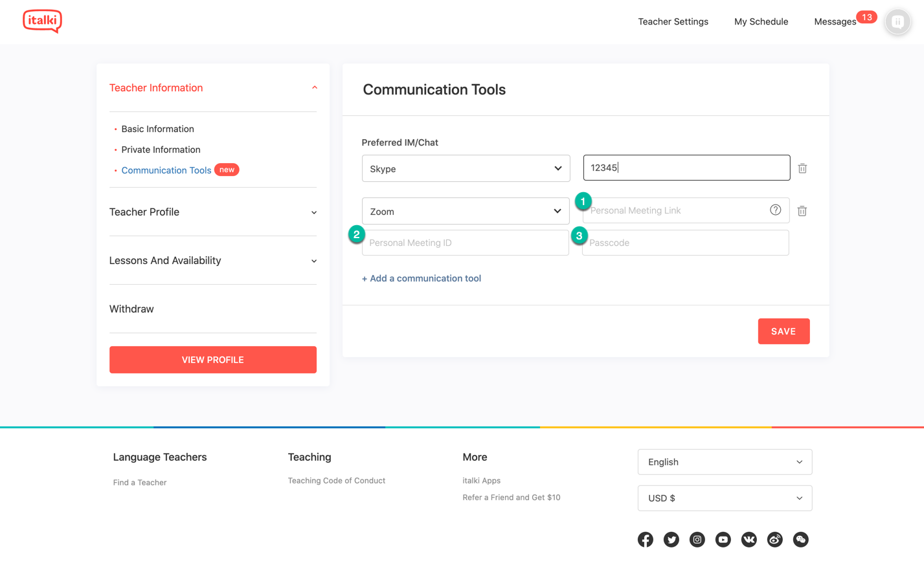This screenshot has height=563, width=924.
Task: Open the Skype IM/Chat dropdown
Action: 466,168
